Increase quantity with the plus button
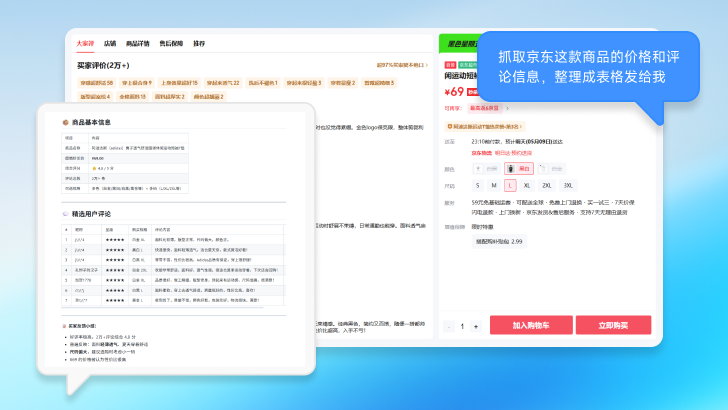 tap(476, 326)
